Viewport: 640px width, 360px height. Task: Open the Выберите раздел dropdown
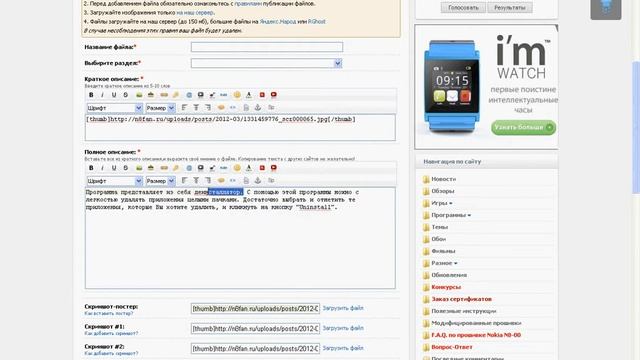pos(267,63)
